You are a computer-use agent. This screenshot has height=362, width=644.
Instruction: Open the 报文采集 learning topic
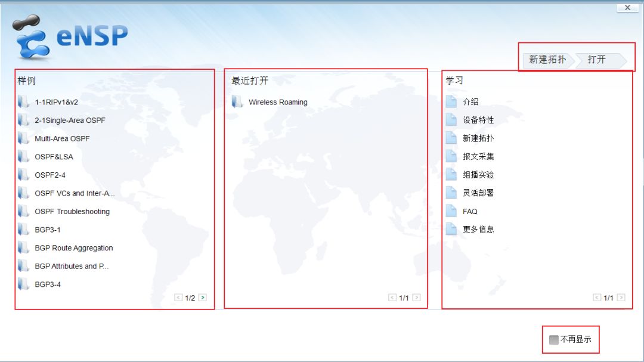[x=478, y=156]
